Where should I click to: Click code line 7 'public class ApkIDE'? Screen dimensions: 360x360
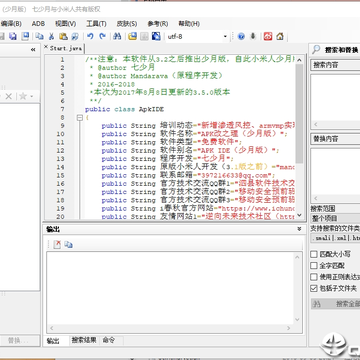[x=125, y=109]
